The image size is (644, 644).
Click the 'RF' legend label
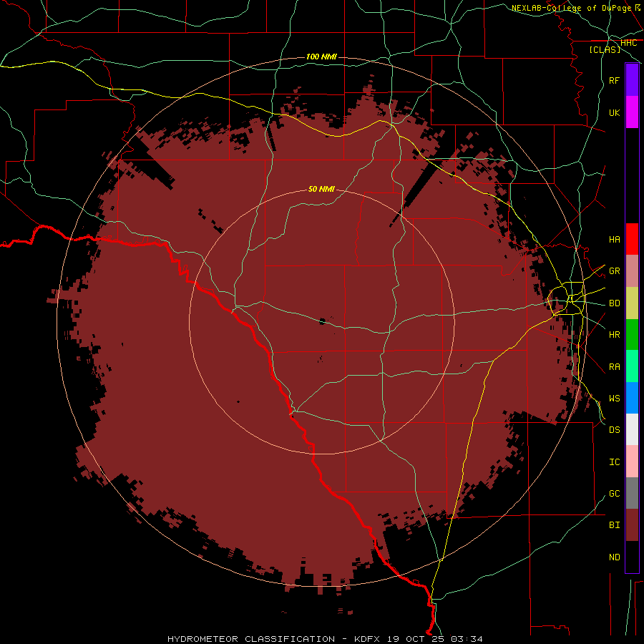(x=614, y=80)
